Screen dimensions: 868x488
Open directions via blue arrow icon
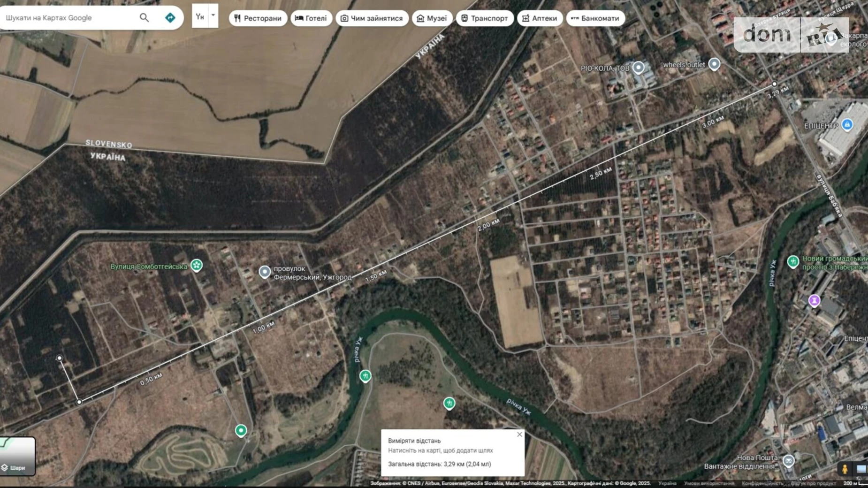pos(170,18)
